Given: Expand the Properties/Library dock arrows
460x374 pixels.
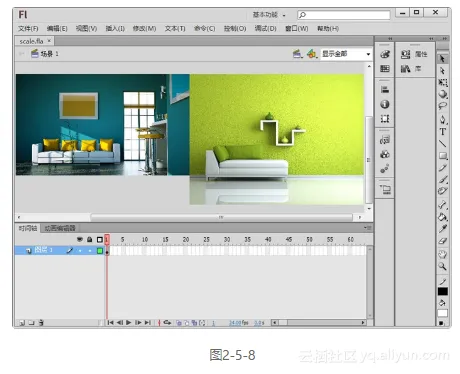Looking at the screenshot, I should 431,39.
